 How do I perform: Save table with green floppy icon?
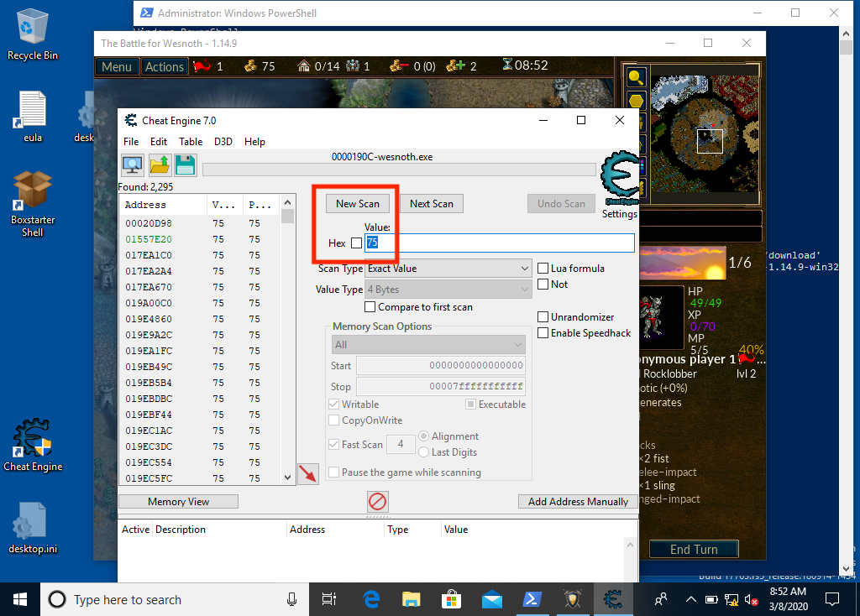pyautogui.click(x=186, y=165)
